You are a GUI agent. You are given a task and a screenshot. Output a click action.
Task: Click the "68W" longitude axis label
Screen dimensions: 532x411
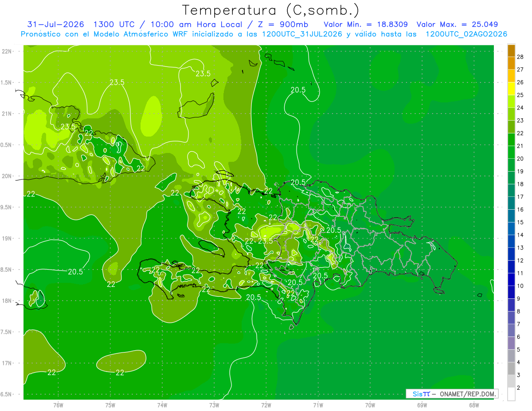(474, 405)
